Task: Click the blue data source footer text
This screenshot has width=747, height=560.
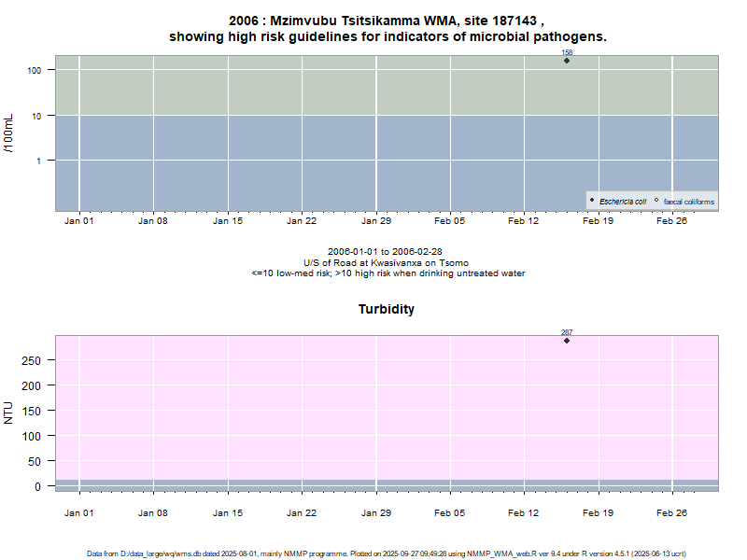Action: 387,553
